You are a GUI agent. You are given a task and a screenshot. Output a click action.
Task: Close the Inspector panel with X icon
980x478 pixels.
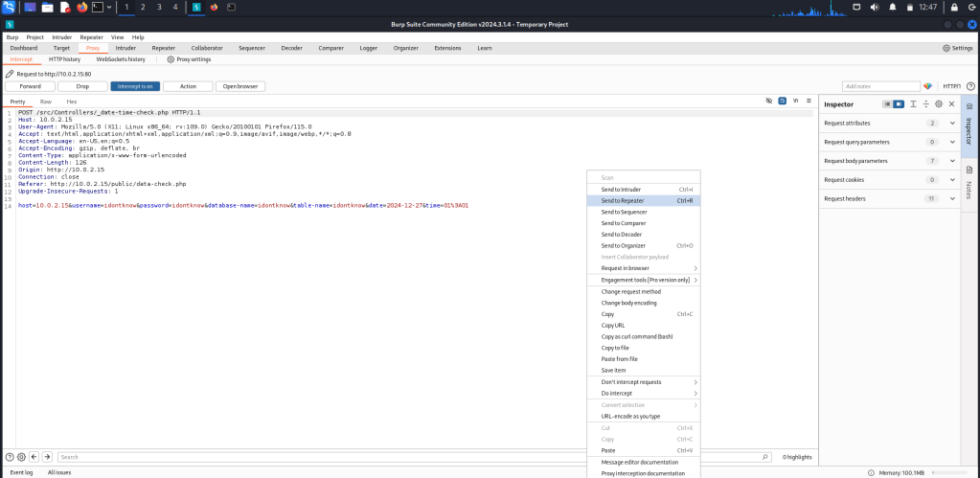[951, 103]
